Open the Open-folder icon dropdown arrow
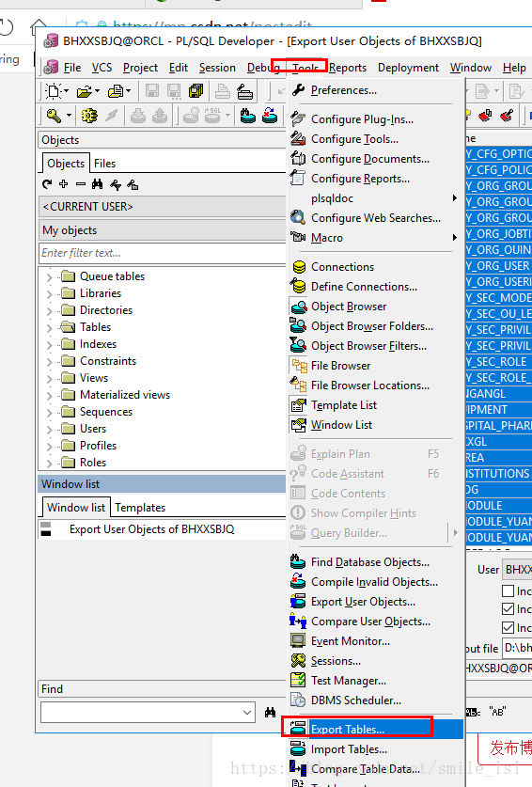 pyautogui.click(x=97, y=91)
